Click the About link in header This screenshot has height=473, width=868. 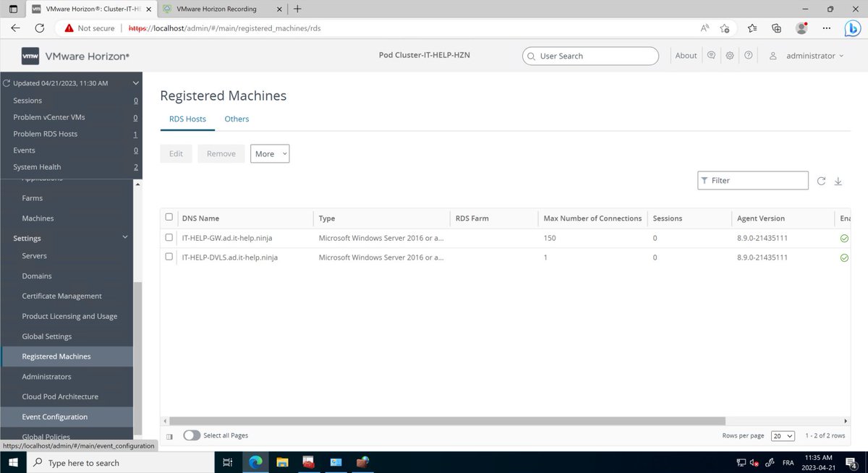686,56
